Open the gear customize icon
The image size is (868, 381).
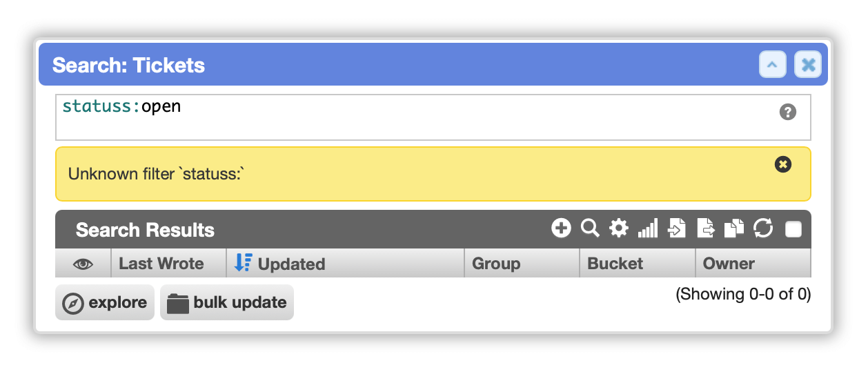tap(619, 228)
